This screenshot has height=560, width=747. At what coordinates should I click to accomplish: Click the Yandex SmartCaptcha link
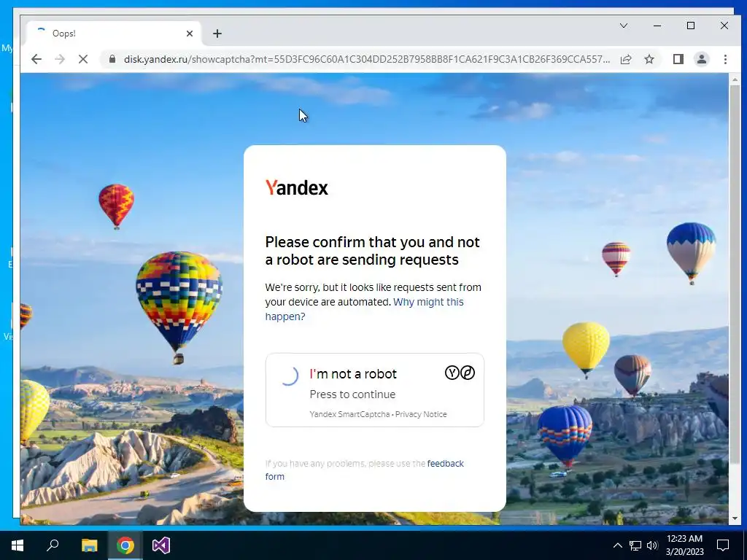coord(349,414)
